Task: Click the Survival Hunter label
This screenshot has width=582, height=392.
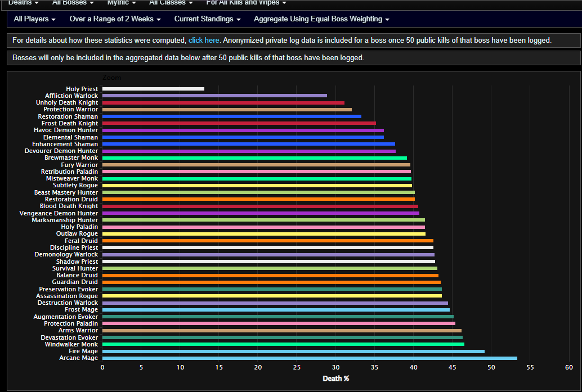Action: tap(75, 268)
